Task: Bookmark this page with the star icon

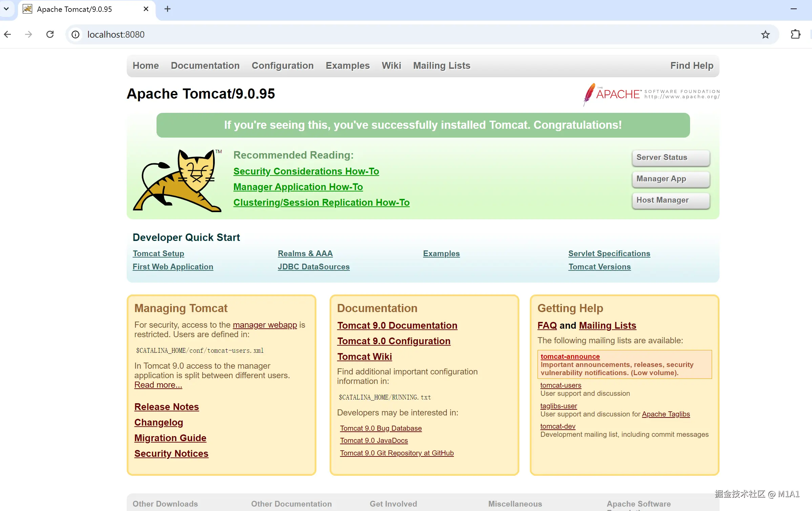Action: tap(765, 34)
